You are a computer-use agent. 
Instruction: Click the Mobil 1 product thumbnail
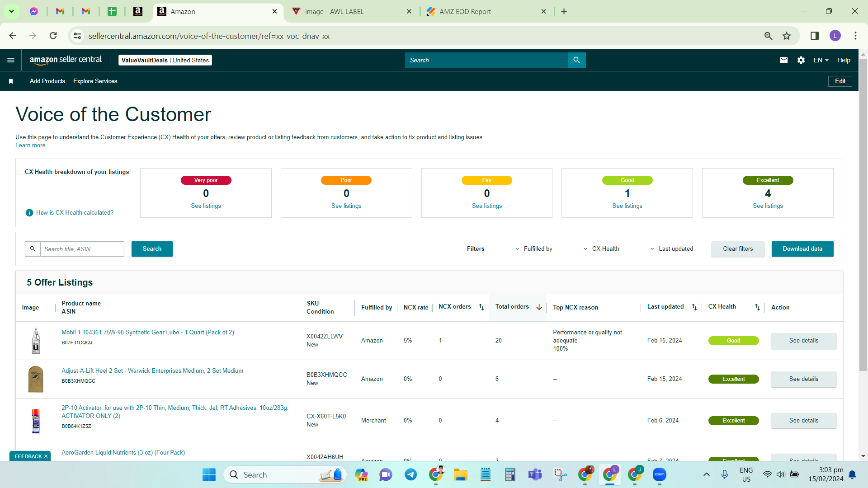[36, 341]
